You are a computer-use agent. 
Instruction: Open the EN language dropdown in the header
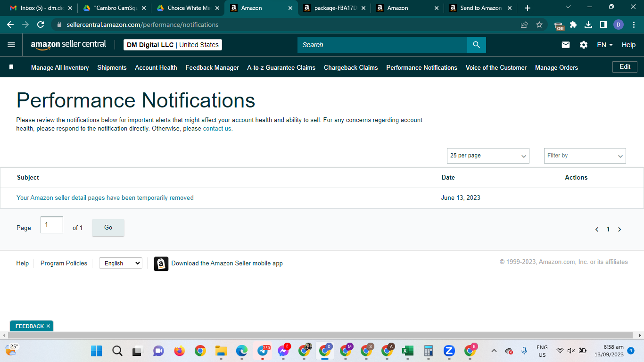(605, 45)
